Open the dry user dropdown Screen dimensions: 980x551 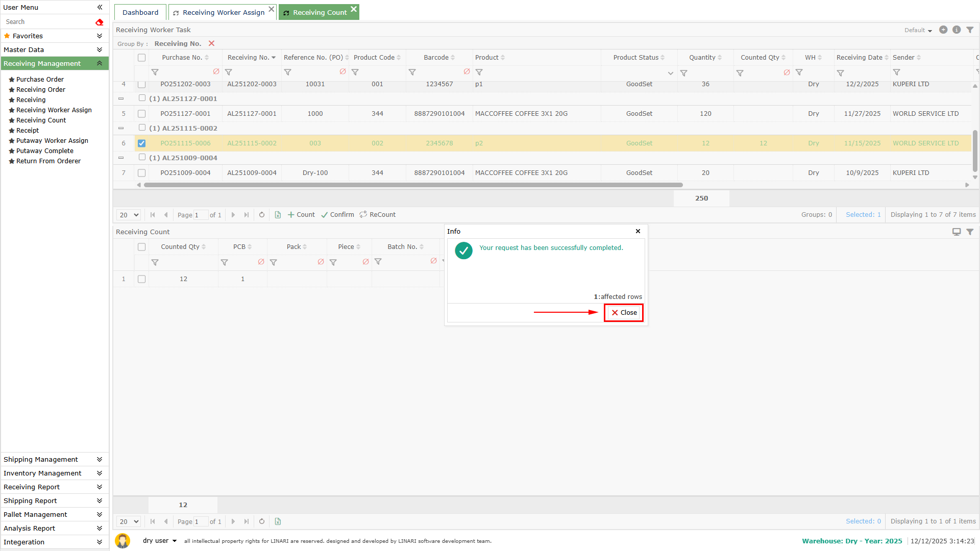click(159, 541)
